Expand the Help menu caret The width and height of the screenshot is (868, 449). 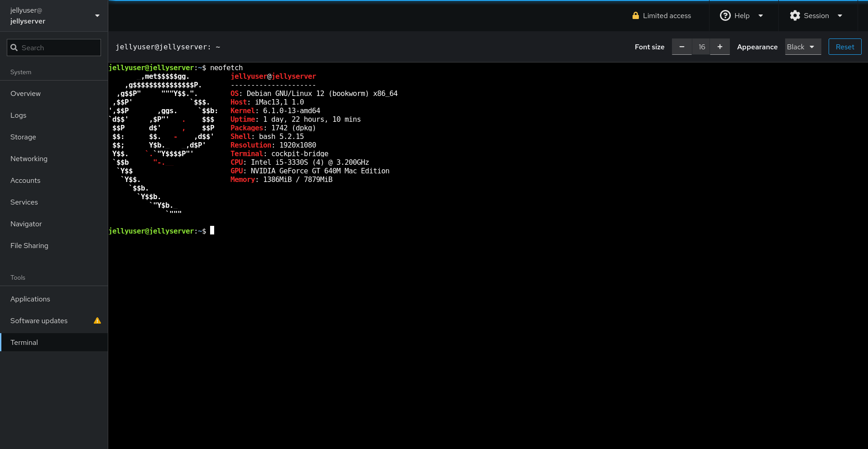761,16
